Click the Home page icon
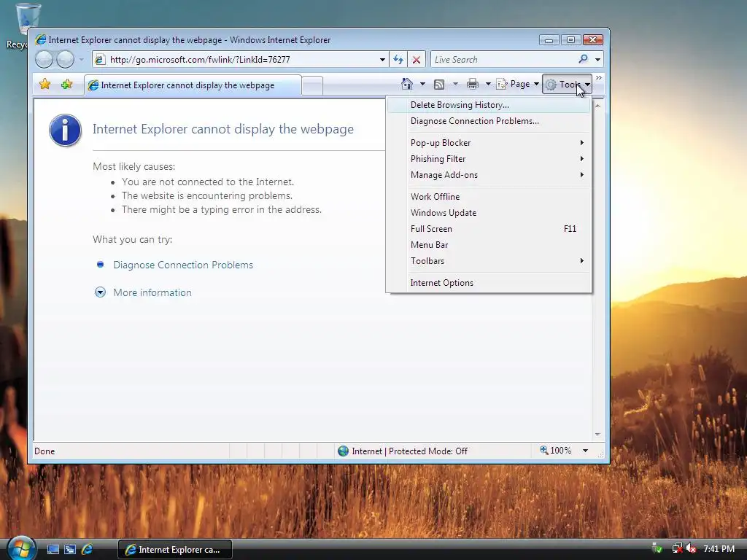Screen dimensions: 747x560 click(x=407, y=85)
